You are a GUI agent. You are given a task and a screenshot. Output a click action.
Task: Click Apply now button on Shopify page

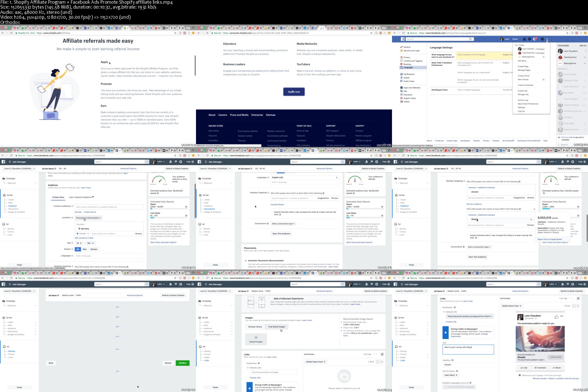294,92
